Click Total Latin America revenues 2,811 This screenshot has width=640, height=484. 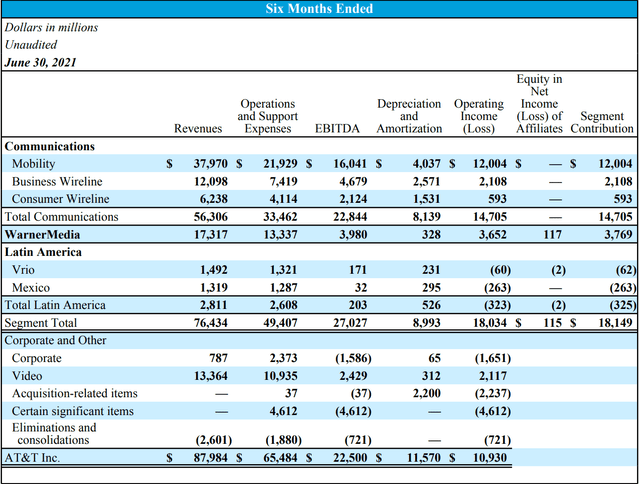click(x=213, y=305)
